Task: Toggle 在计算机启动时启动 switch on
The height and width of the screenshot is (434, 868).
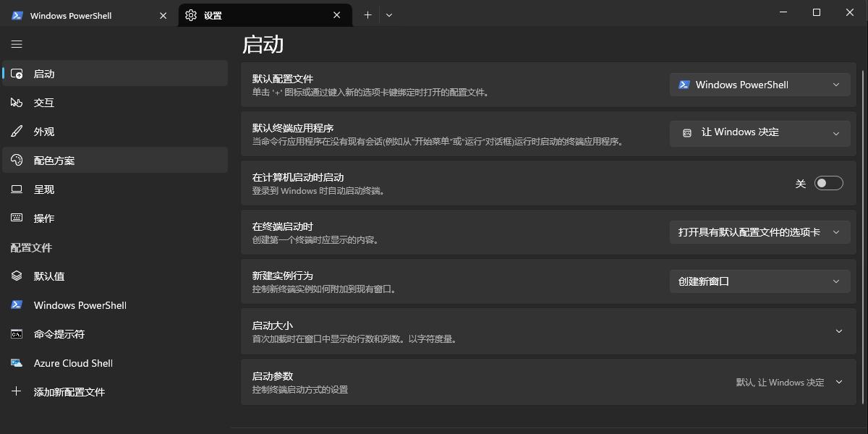Action: point(828,184)
